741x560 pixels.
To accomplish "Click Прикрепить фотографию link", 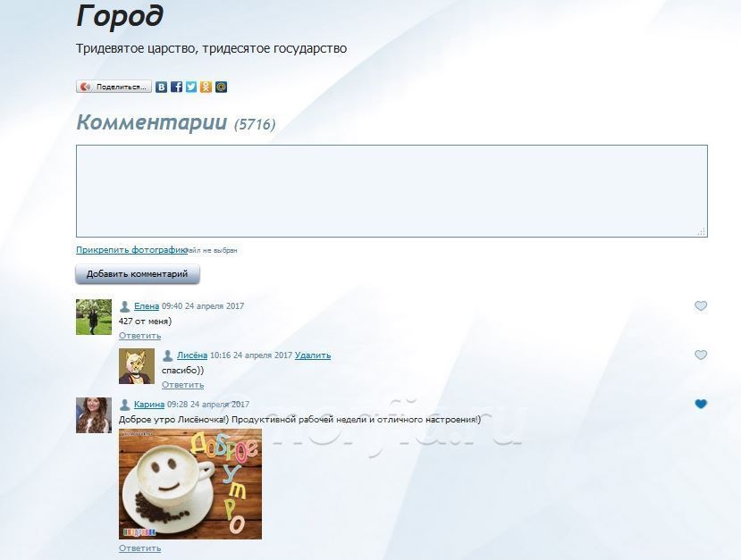I will [x=132, y=250].
